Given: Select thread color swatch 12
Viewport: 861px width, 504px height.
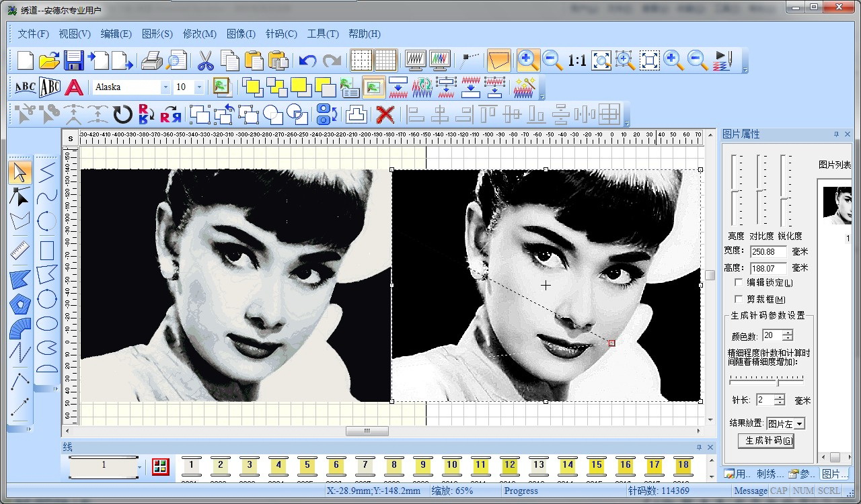Looking at the screenshot, I should click(x=510, y=465).
